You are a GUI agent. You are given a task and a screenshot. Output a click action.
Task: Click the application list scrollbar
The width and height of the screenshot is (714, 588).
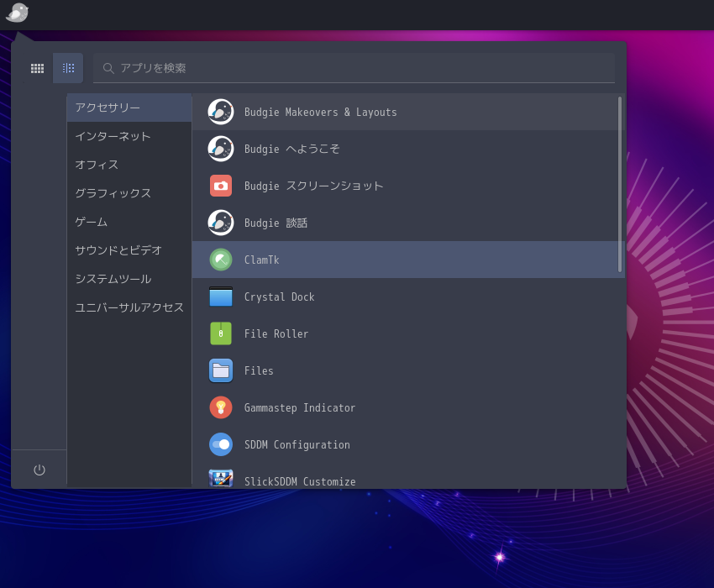[620, 185]
